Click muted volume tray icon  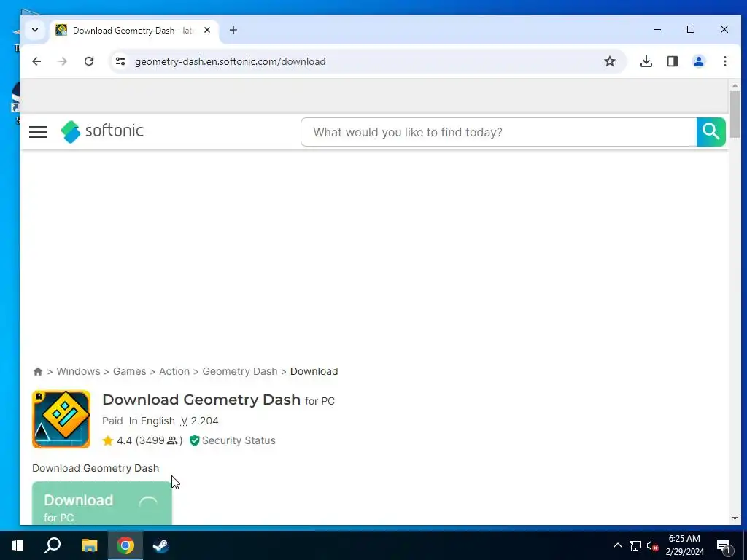(x=653, y=545)
